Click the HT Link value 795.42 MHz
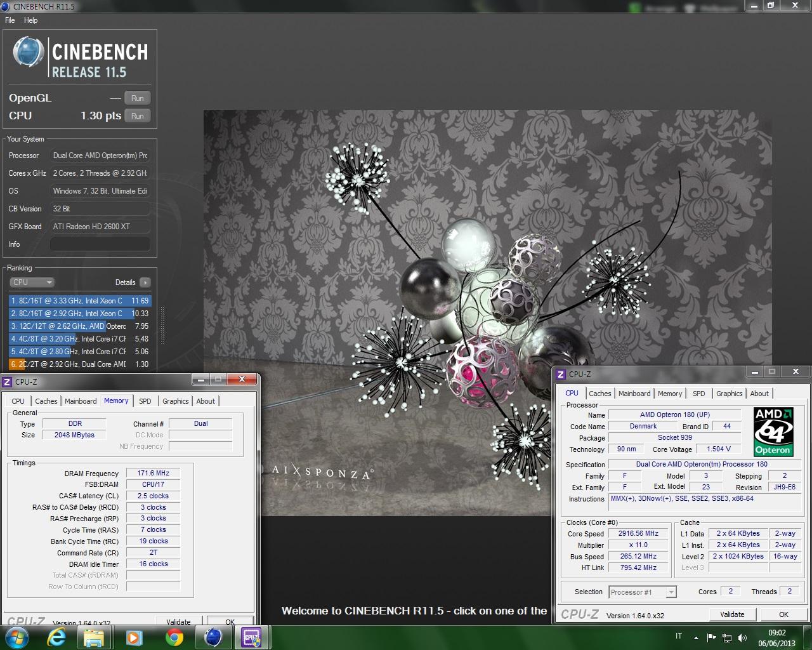Image resolution: width=812 pixels, height=650 pixels. (638, 567)
